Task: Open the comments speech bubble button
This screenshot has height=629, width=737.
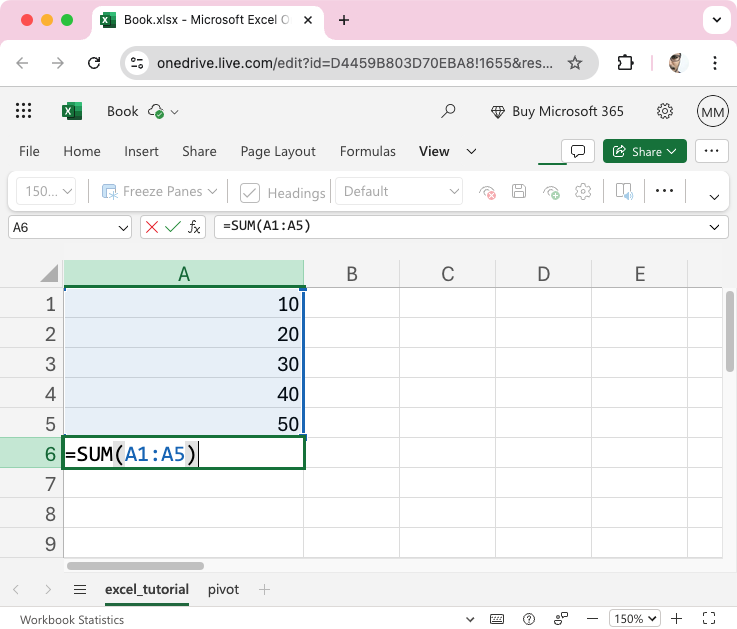Action: pyautogui.click(x=578, y=151)
